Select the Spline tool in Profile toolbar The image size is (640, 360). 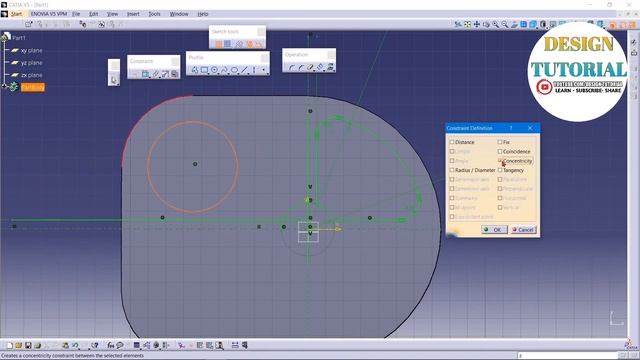[224, 70]
